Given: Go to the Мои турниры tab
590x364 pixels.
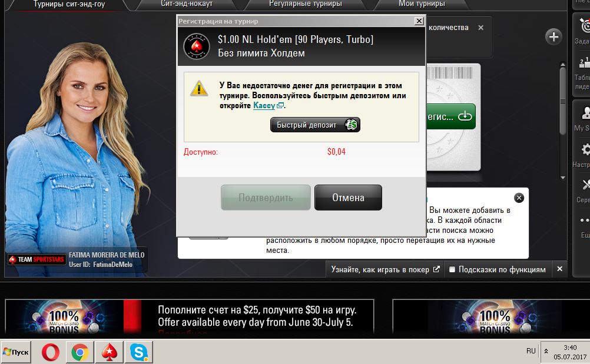Looking at the screenshot, I should coord(422,4).
